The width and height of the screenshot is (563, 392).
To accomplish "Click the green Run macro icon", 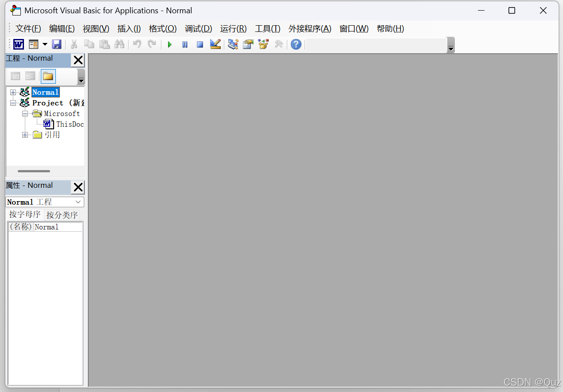I will pyautogui.click(x=170, y=44).
